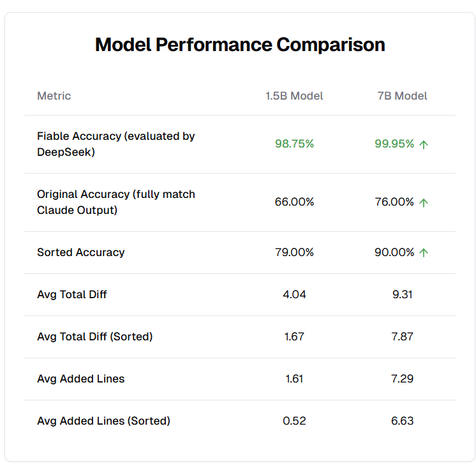Select the Avg Total Diff (Sorted) label
The height and width of the screenshot is (470, 476).
click(x=94, y=337)
